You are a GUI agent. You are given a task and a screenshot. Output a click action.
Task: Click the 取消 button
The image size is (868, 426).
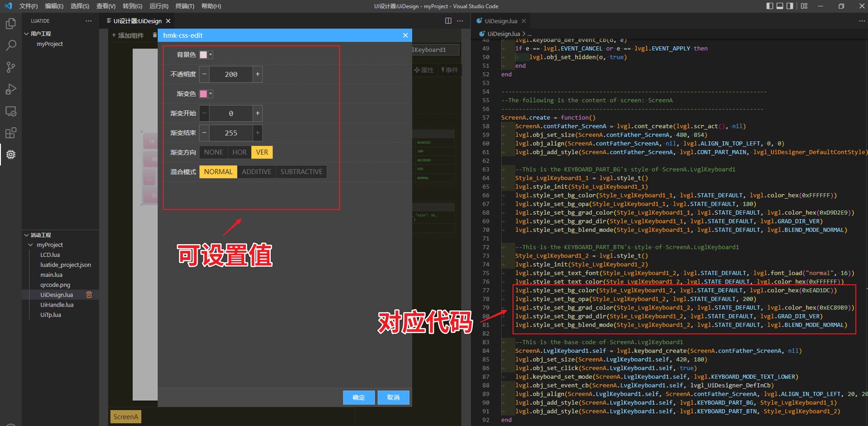[x=393, y=397]
